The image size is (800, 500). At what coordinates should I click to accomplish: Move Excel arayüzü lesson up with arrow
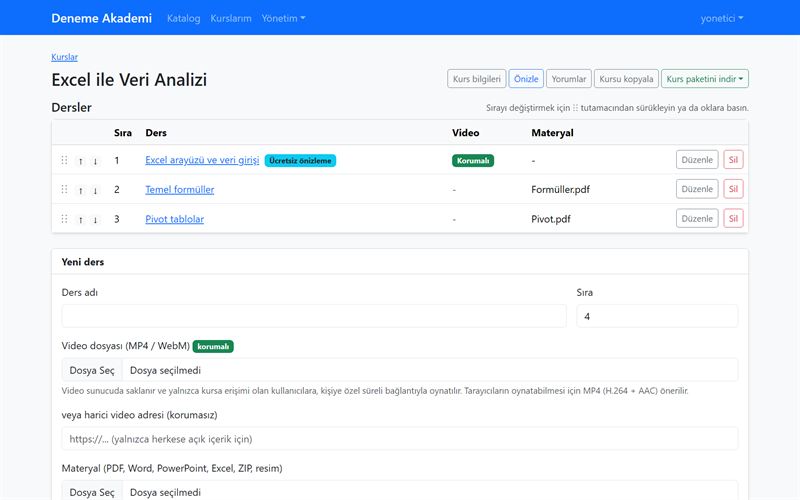81,161
